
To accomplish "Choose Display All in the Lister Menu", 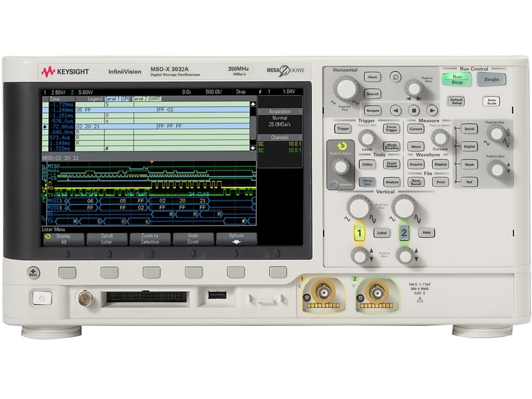I will [63, 239].
